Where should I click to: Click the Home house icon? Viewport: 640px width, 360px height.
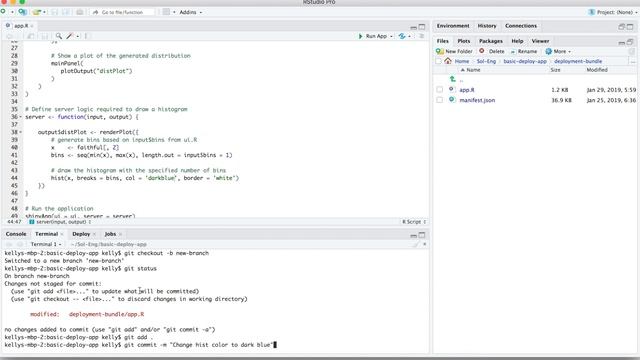pyautogui.click(x=448, y=61)
